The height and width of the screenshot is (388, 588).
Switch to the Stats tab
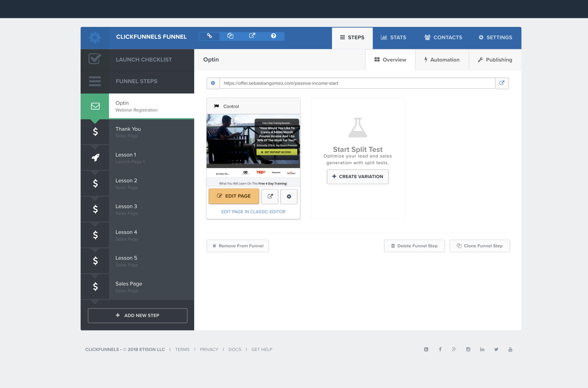click(394, 38)
